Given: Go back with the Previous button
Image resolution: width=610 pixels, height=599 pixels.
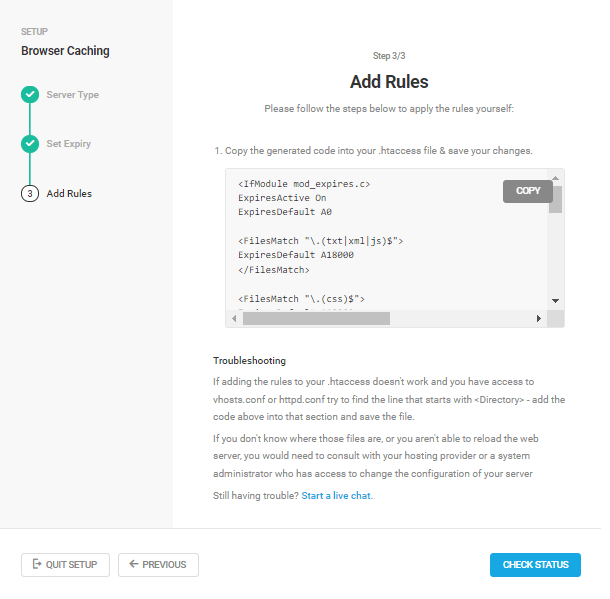Looking at the screenshot, I should pyautogui.click(x=158, y=564).
